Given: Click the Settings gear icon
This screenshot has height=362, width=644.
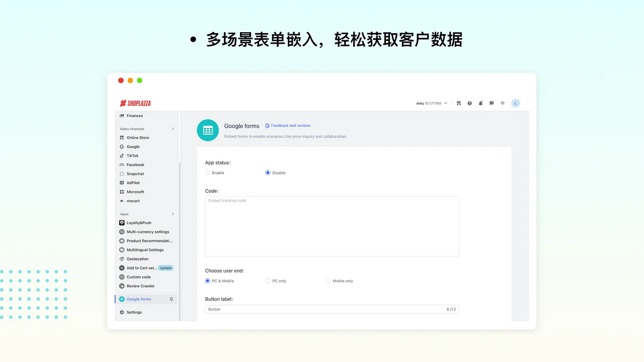Looking at the screenshot, I should 122,312.
